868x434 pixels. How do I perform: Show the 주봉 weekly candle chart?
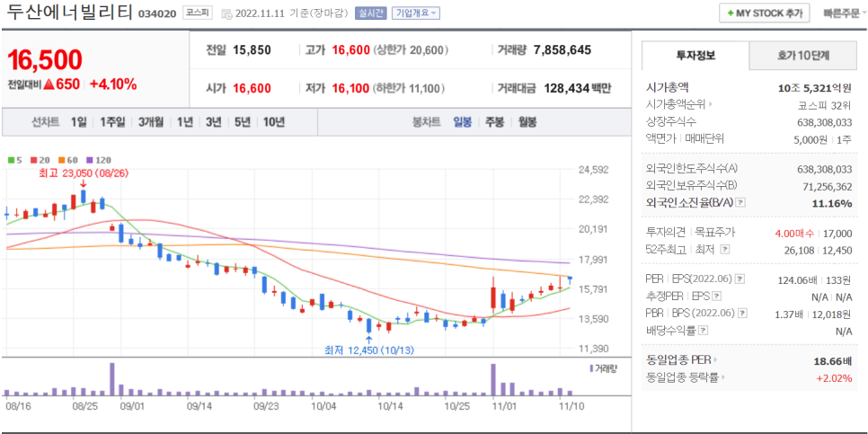pyautogui.click(x=494, y=122)
